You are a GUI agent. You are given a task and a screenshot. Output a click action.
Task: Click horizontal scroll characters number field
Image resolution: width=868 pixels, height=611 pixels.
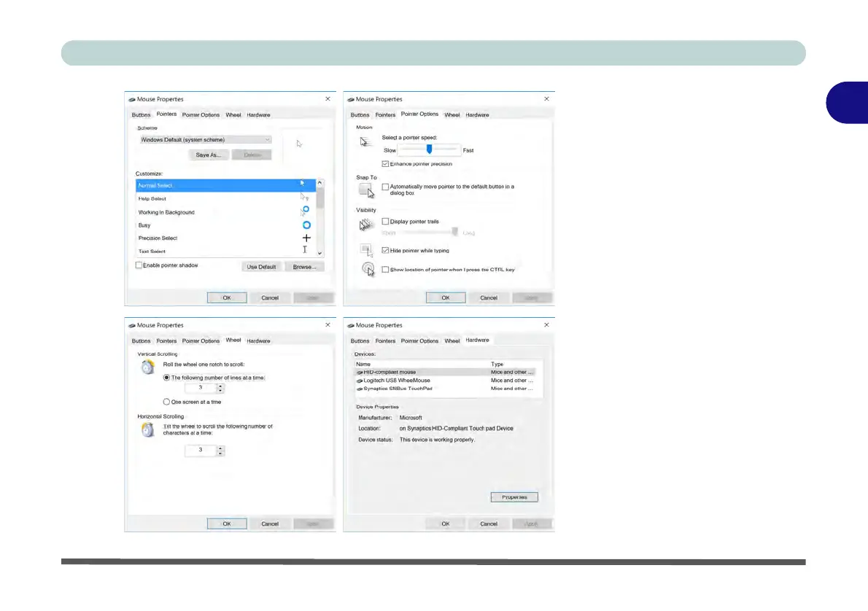[201, 450]
